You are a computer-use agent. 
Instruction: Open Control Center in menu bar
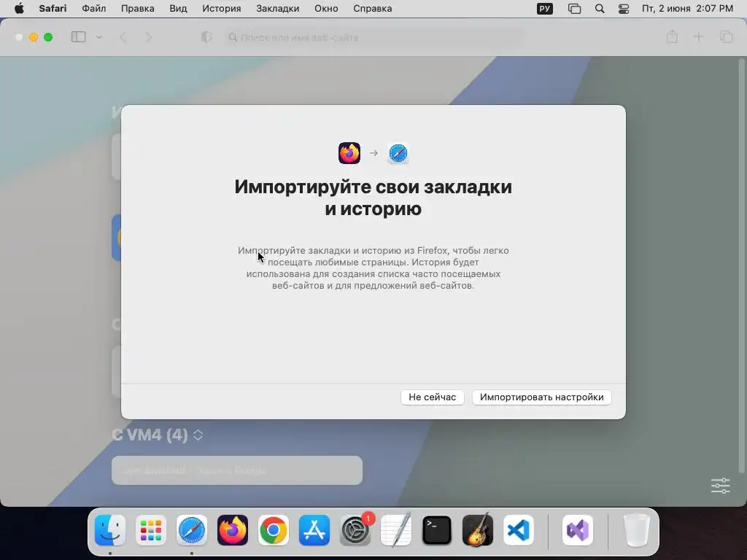[624, 9]
